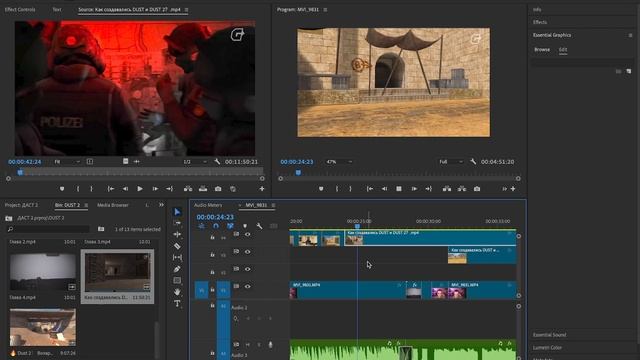Show overflow panels chevron in project panel

[161, 205]
